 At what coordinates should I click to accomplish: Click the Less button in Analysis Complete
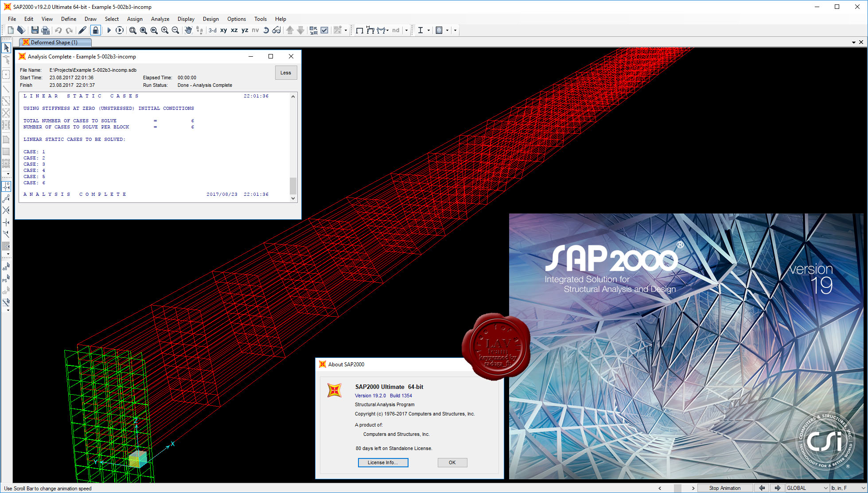(x=286, y=73)
